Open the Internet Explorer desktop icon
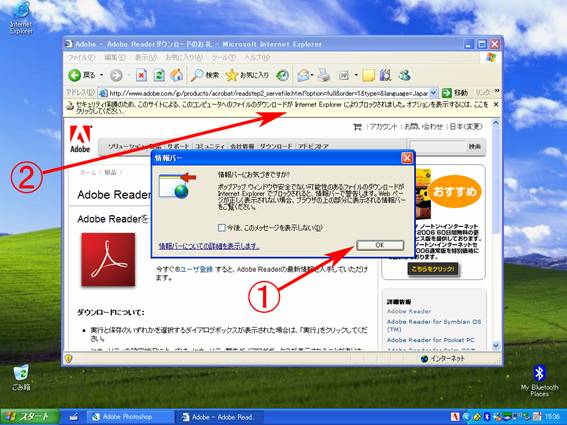 click(x=21, y=18)
